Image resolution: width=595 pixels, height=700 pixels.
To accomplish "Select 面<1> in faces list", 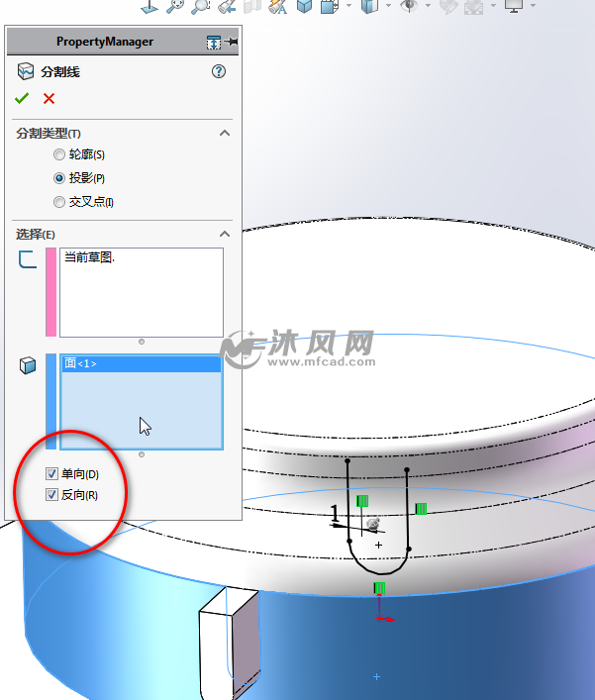I will pyautogui.click(x=141, y=363).
